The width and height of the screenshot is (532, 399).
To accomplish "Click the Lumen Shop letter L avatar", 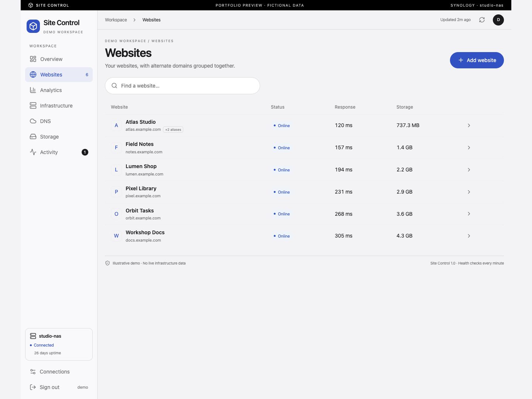I will pyautogui.click(x=116, y=170).
